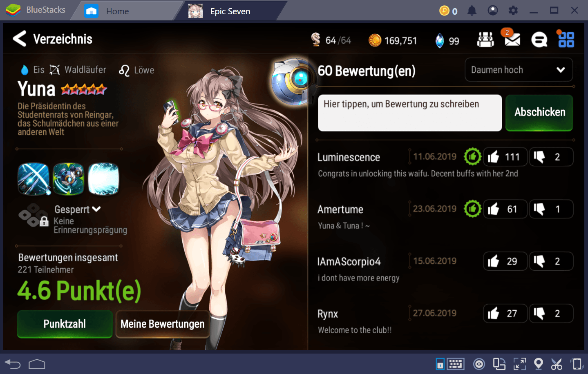Toggle fullscreen in the bottom bar
Viewport: 588px width, 374px height.
[x=520, y=364]
